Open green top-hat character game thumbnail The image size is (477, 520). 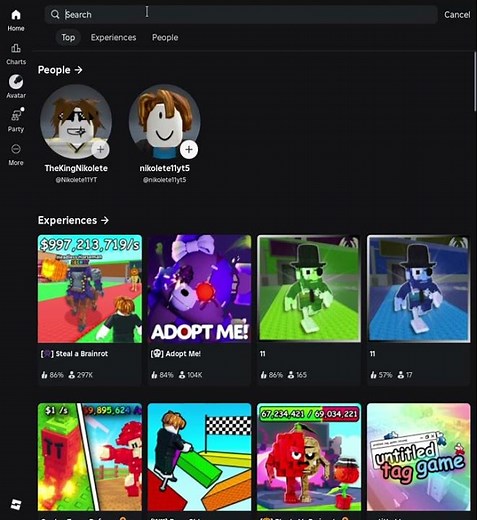309,289
